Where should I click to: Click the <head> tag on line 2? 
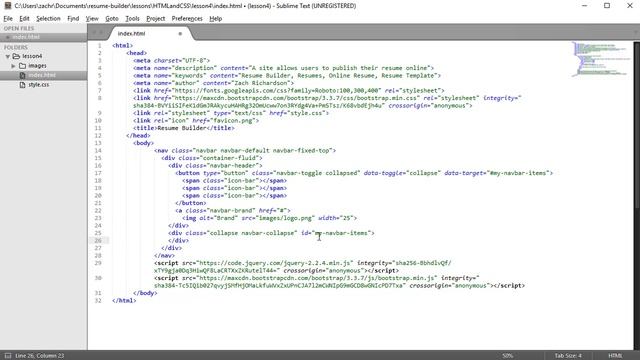(x=136, y=53)
